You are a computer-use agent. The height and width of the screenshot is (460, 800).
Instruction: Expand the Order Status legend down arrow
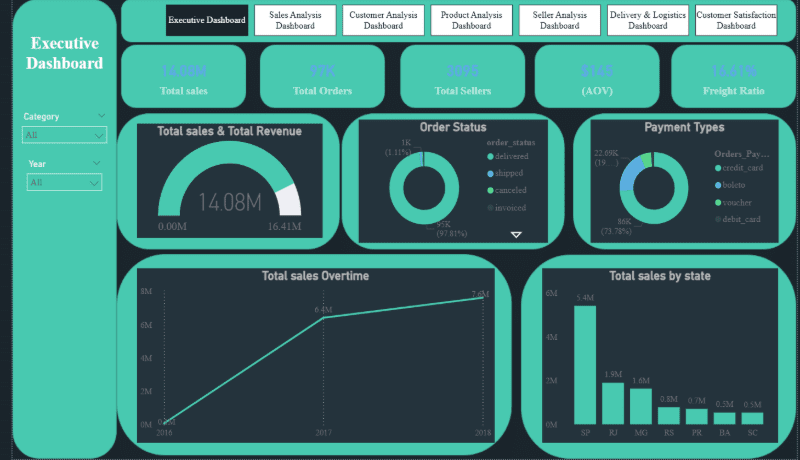coord(516,235)
